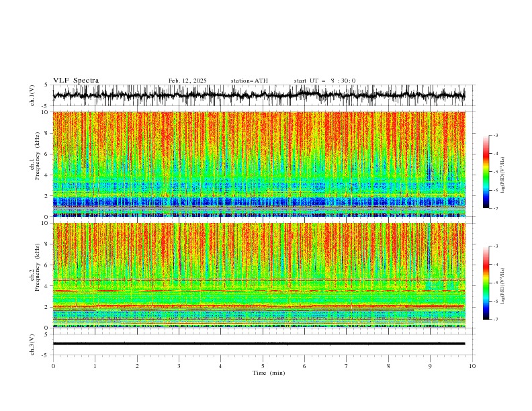Click the ch.2 spectrogram panel
532x411 pixels.
coord(259,275)
